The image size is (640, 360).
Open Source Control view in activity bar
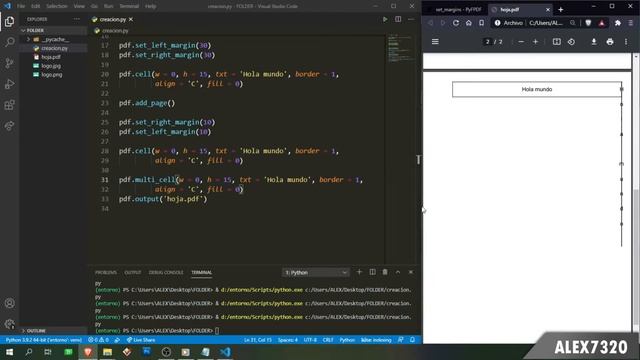click(x=9, y=63)
